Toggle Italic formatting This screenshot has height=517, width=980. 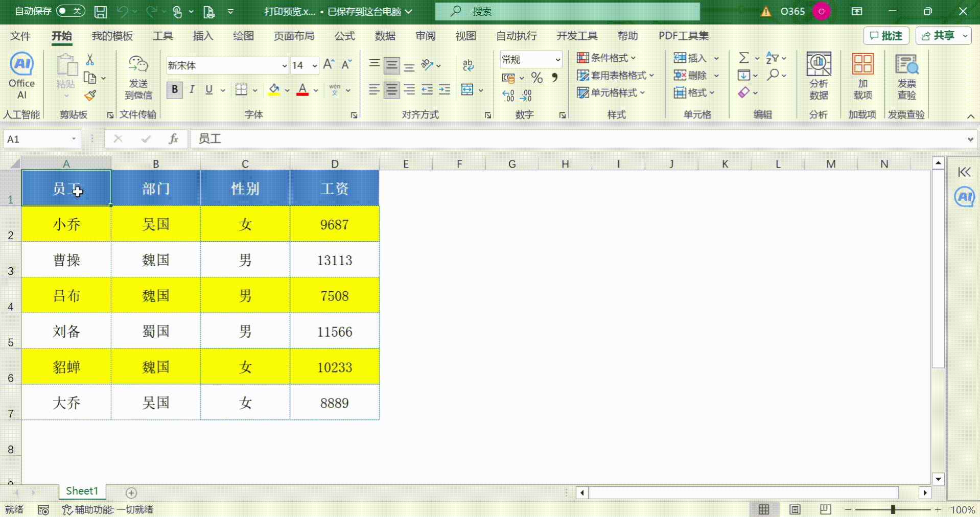192,90
